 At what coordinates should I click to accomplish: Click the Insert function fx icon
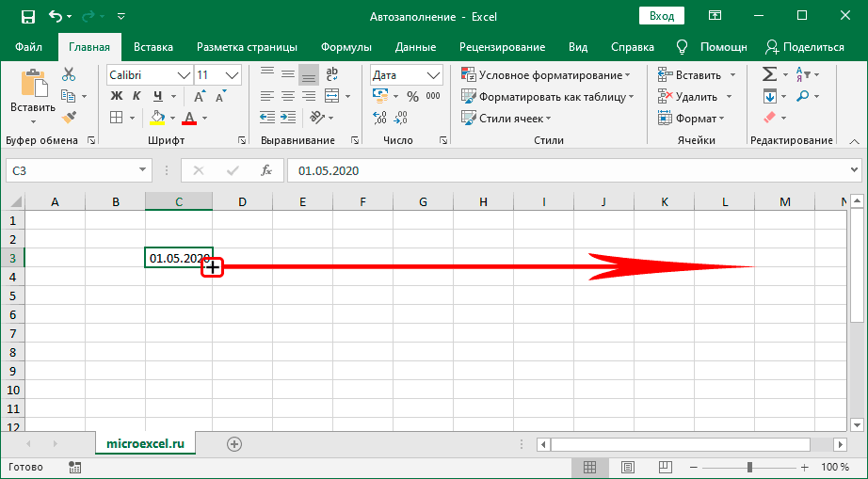tap(266, 170)
